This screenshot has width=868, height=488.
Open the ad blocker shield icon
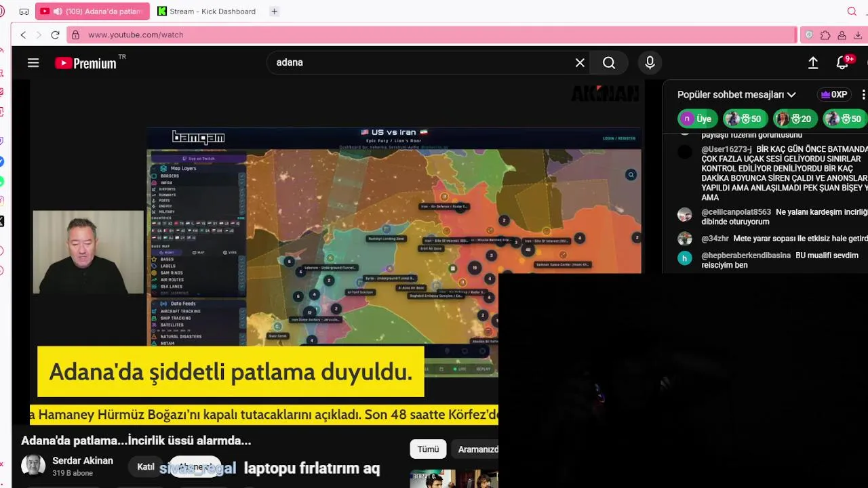click(x=809, y=35)
